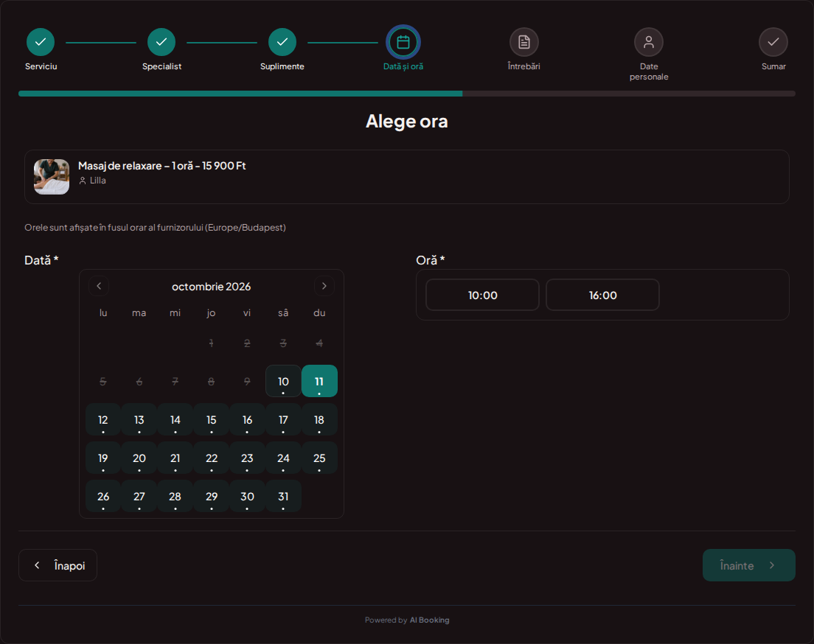Pick Monday October 12
Image resolution: width=814 pixels, height=644 pixels.
(103, 420)
